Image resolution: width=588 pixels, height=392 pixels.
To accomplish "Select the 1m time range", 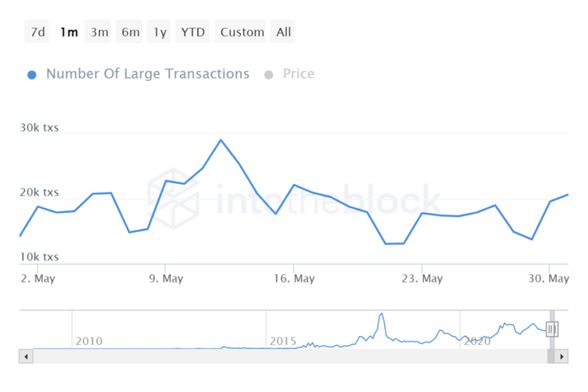I will [x=68, y=32].
